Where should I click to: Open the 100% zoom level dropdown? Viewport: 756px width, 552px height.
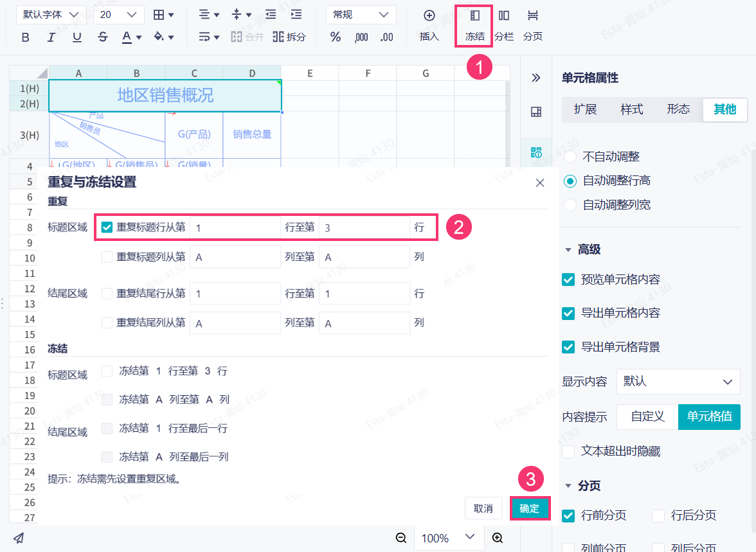coord(448,537)
